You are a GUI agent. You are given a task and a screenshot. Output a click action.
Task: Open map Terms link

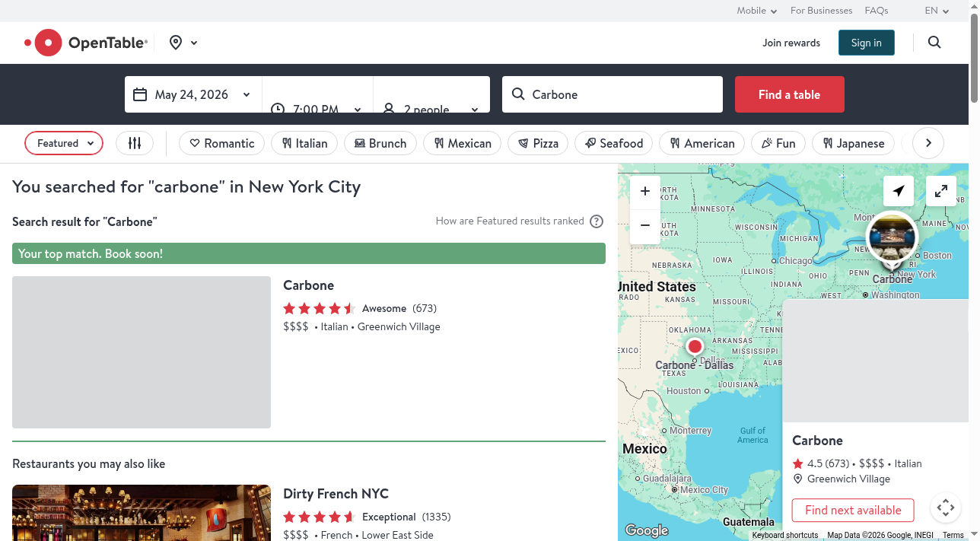coord(953,536)
